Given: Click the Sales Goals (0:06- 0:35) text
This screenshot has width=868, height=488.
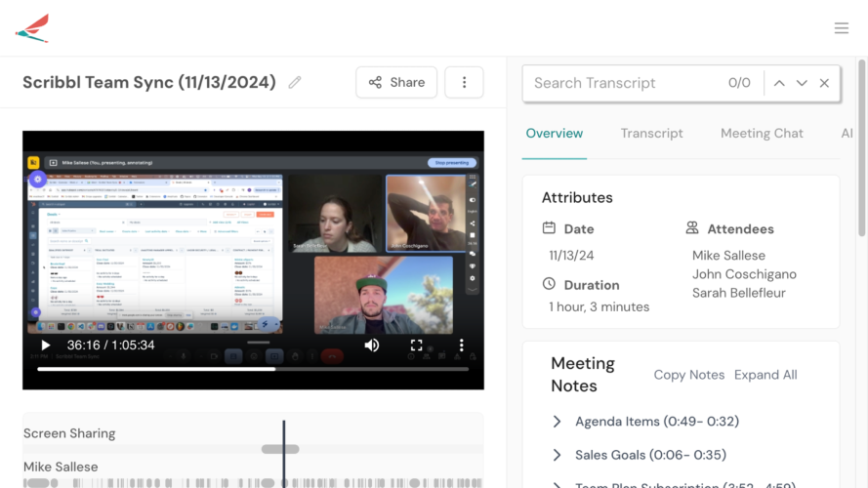Looking at the screenshot, I should (x=650, y=455).
